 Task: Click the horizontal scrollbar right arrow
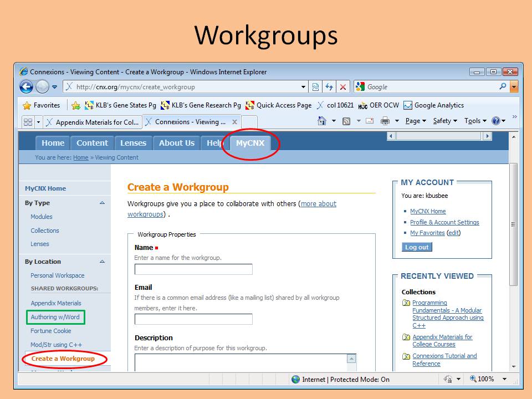click(488, 136)
